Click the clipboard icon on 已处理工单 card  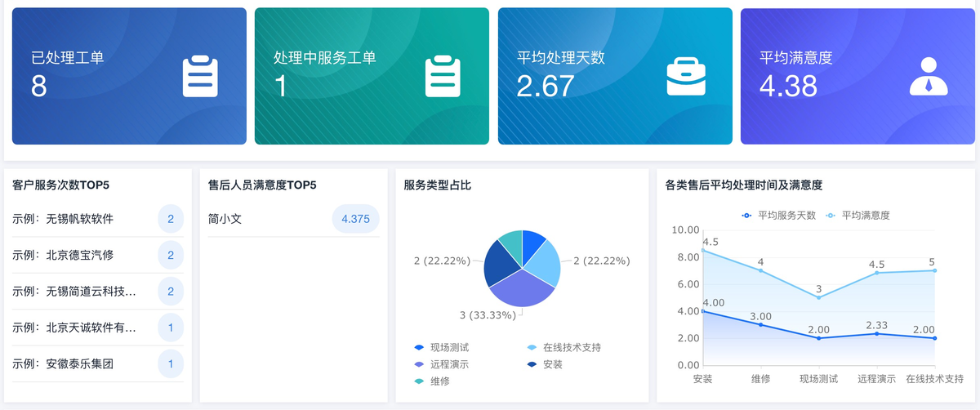click(x=200, y=76)
